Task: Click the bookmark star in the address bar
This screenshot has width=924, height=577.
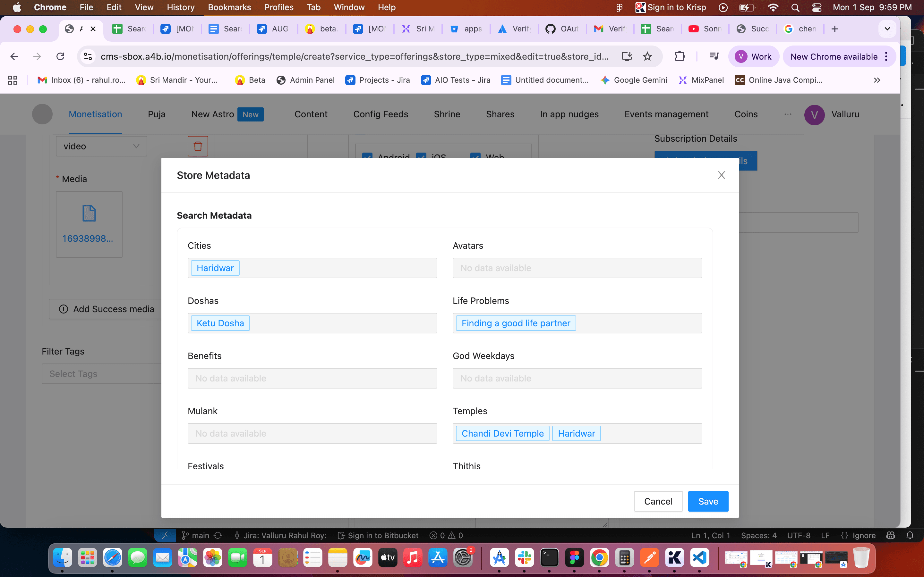Action: 647,56
